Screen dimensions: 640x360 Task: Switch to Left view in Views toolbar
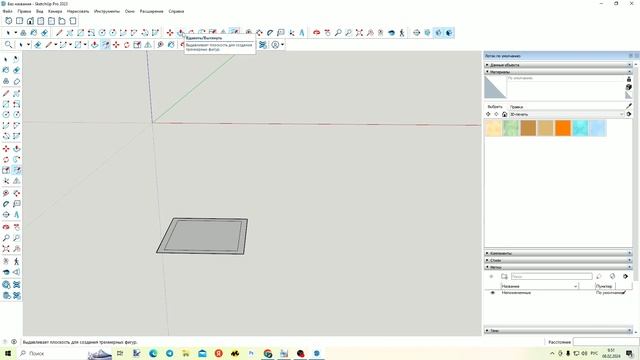(x=62, y=21)
